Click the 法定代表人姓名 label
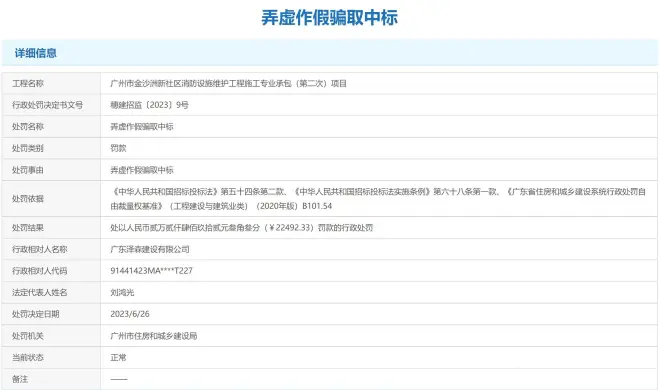The height and width of the screenshot is (390, 660). 40,292
